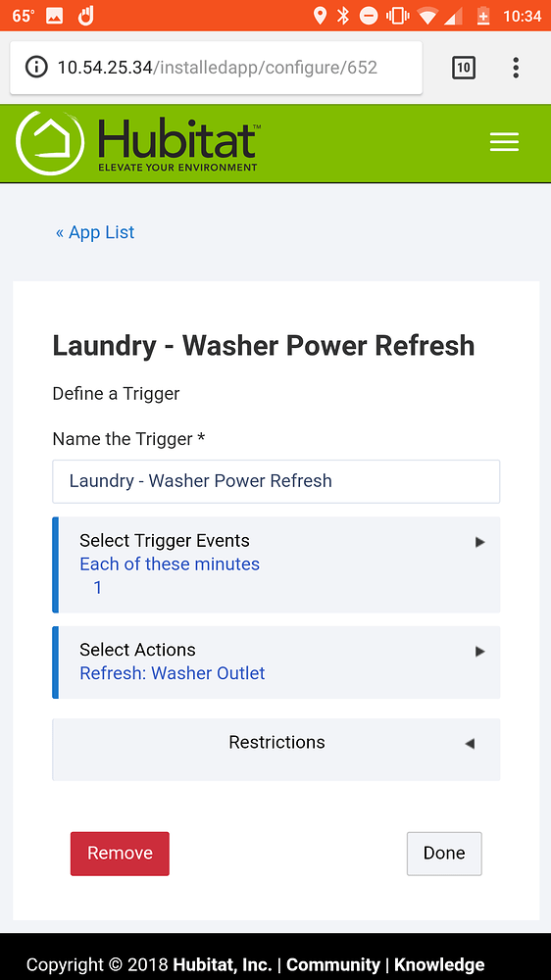551x980 pixels.
Task: Expand Select Trigger Events arrow
Action: pos(479,542)
